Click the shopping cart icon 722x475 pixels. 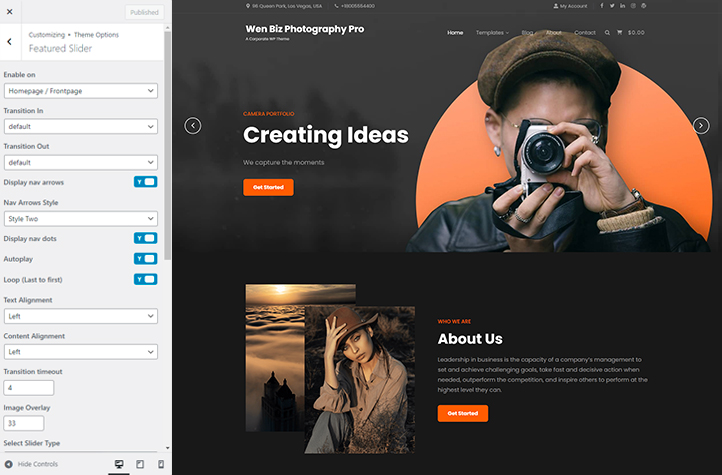tap(620, 32)
